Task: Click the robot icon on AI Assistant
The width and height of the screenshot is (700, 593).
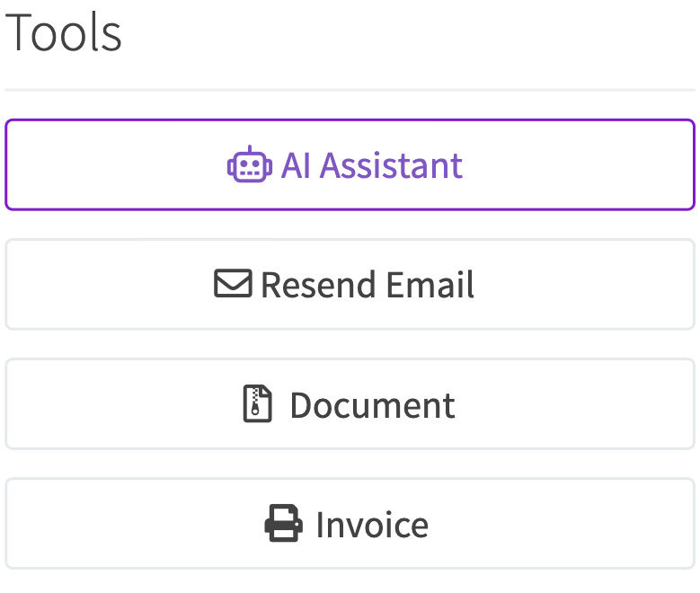Action: (250, 164)
